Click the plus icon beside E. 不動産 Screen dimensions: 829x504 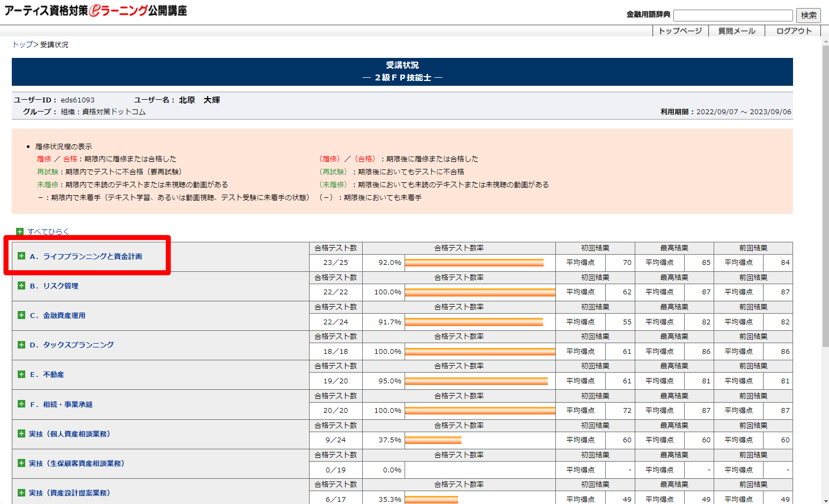tap(21, 374)
